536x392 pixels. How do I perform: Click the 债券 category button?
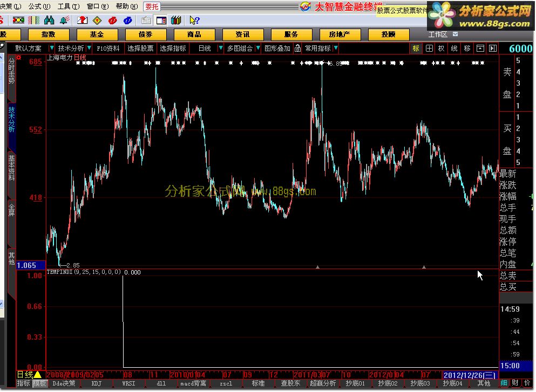pyautogui.click(x=146, y=35)
